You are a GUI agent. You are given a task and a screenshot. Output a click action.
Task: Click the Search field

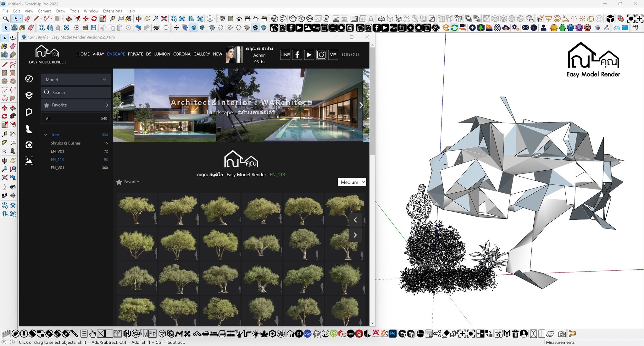[x=76, y=92]
